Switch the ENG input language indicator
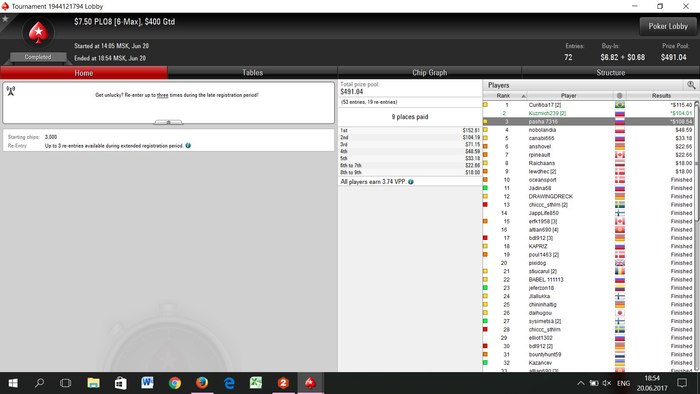Image resolution: width=700 pixels, height=394 pixels. [624, 383]
